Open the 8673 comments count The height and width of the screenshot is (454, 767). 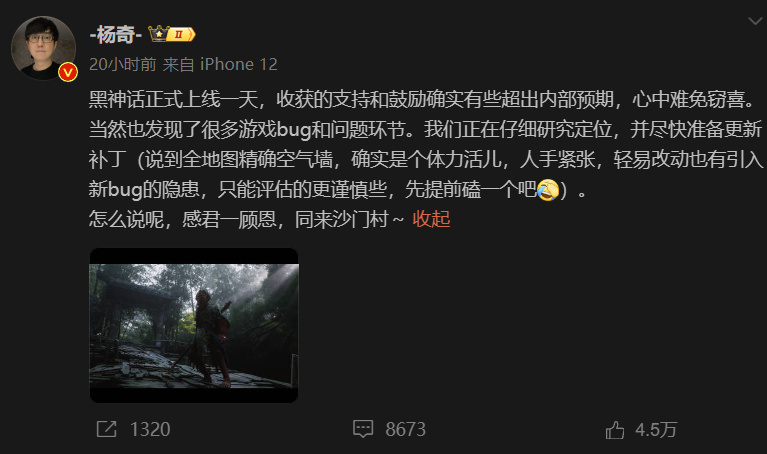click(406, 430)
